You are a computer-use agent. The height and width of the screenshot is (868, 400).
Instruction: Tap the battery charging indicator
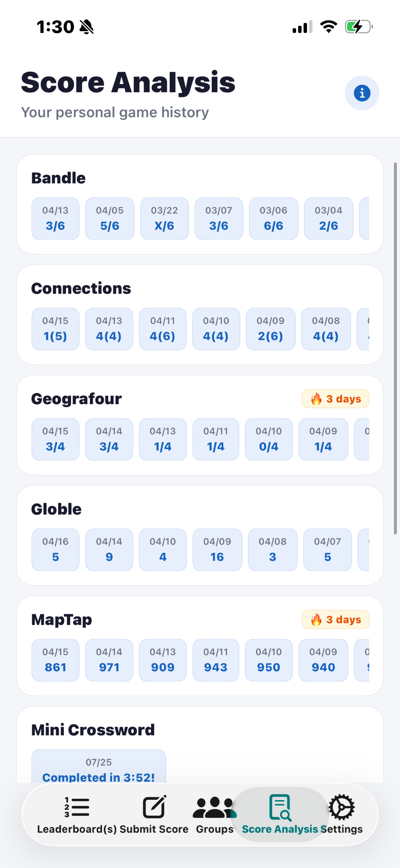358,27
